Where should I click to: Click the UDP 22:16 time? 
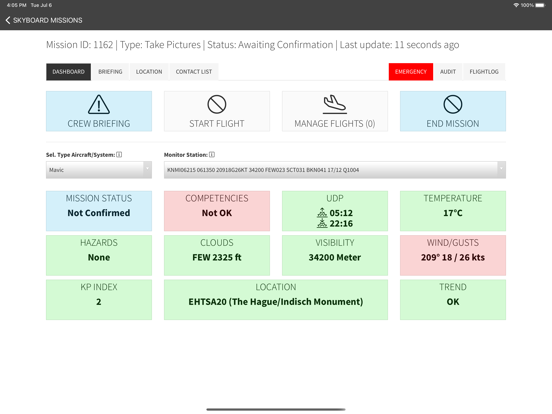coord(341,224)
